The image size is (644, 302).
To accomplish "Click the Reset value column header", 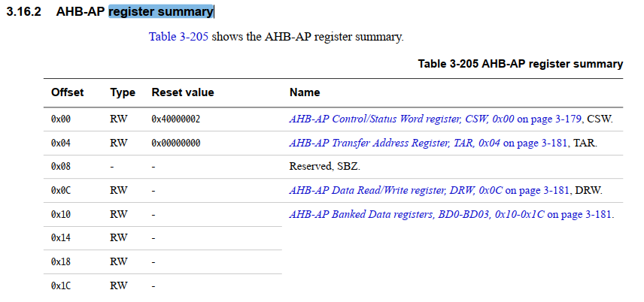I will (183, 92).
